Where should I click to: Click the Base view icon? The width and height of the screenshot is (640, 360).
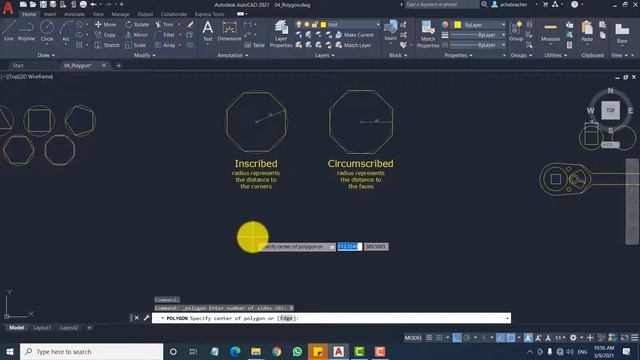tap(622, 33)
